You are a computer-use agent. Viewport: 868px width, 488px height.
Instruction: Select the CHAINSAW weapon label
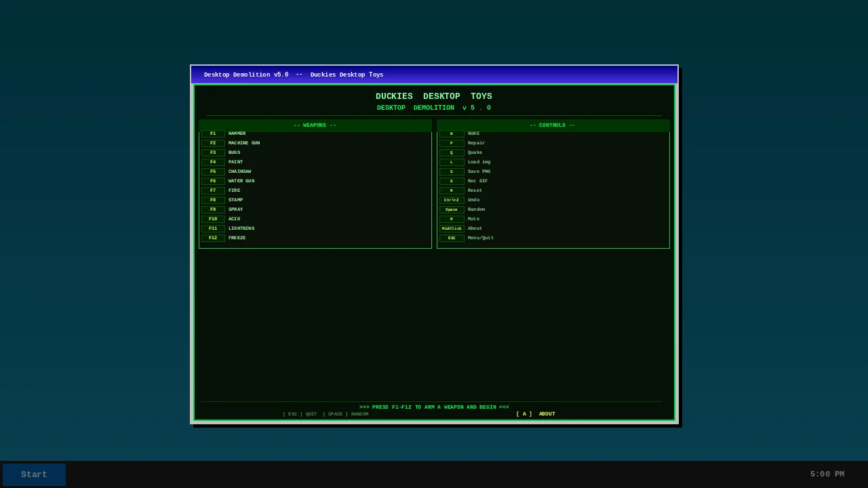click(x=239, y=171)
